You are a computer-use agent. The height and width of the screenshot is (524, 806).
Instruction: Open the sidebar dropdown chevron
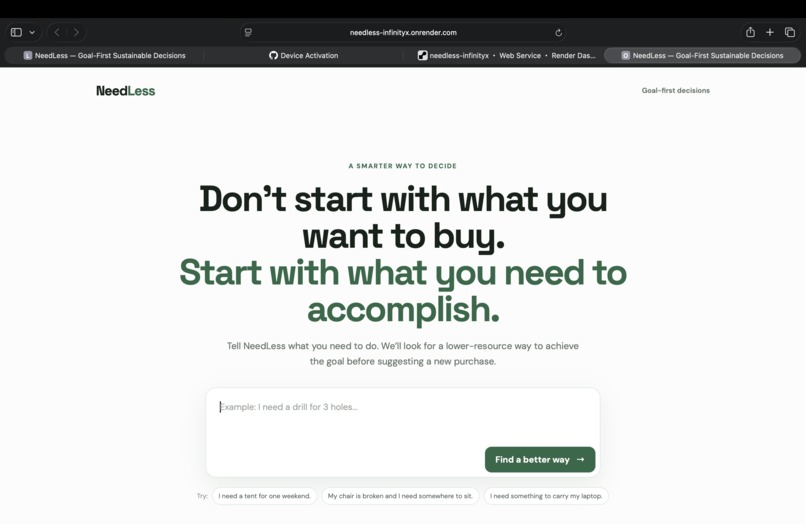point(32,32)
